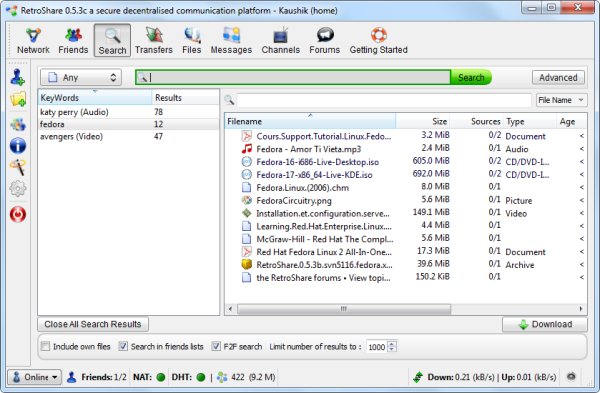600x393 pixels.
Task: Toggle F2F search checkbox
Action: click(216, 346)
